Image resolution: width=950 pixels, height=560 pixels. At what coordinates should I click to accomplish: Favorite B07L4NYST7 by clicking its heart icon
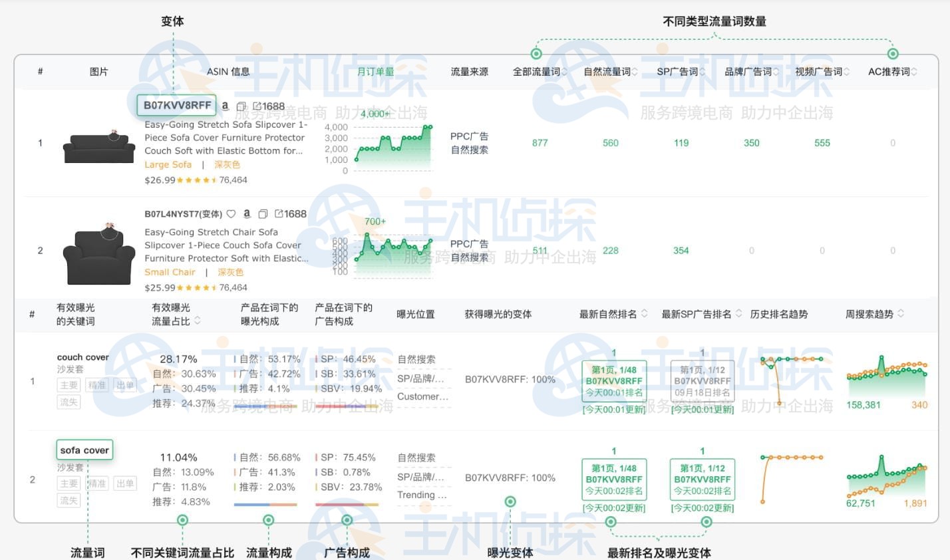[232, 213]
